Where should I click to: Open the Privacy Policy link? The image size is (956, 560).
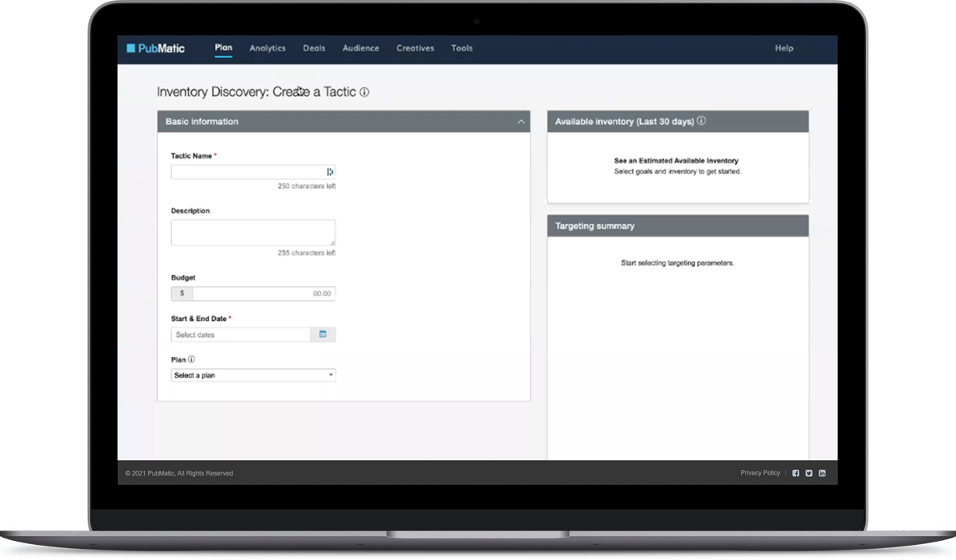click(x=760, y=473)
